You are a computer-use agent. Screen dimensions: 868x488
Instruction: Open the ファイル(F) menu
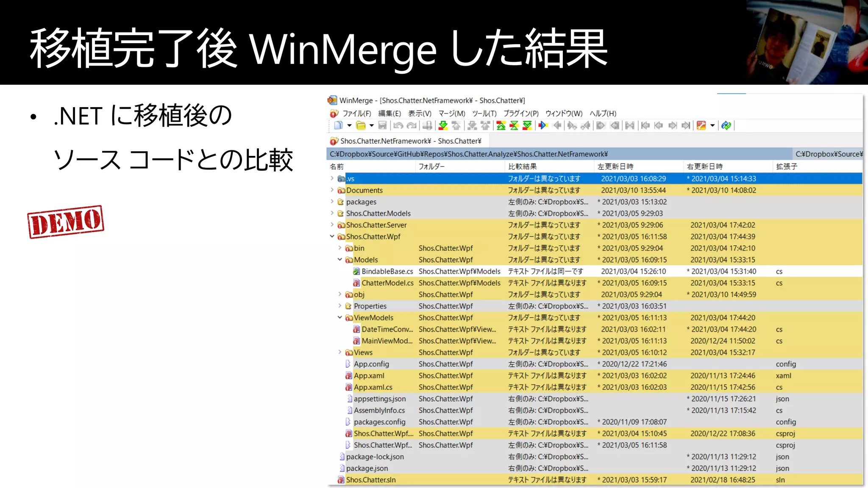coord(356,114)
